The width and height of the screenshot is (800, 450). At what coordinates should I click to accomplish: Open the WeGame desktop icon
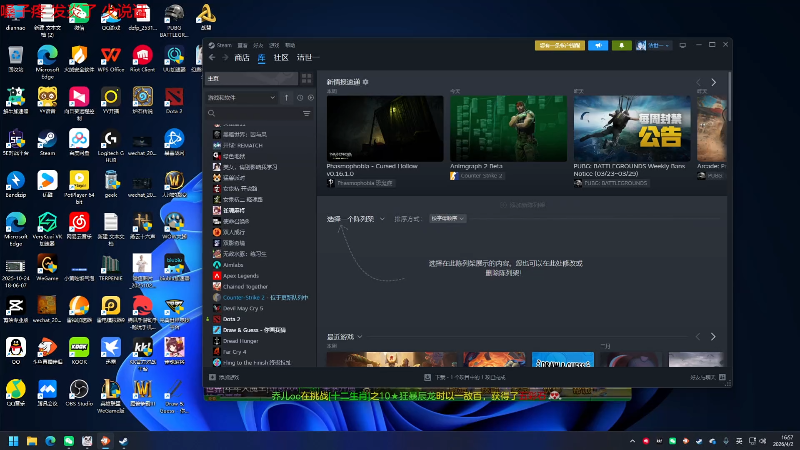(47, 268)
